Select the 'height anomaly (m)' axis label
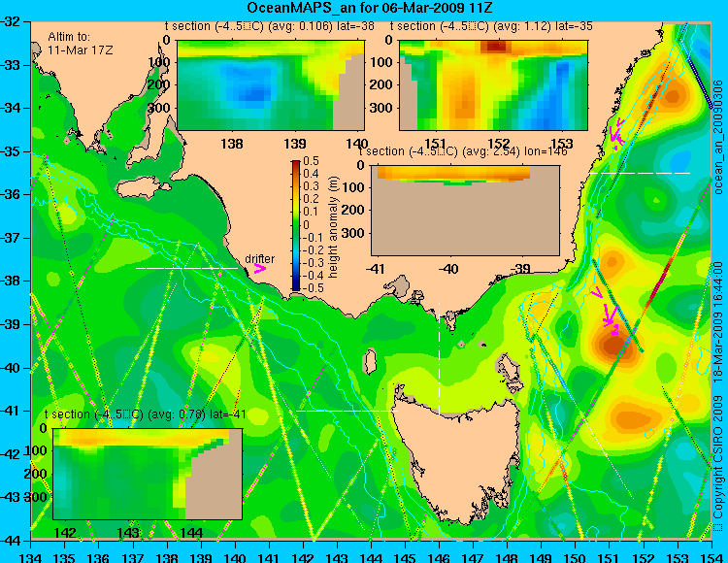 pos(332,226)
